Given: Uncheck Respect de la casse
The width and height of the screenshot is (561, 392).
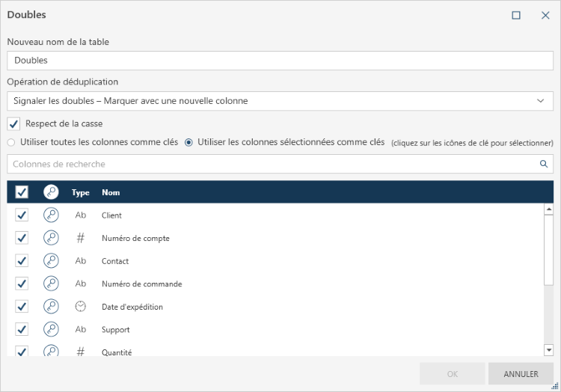Looking at the screenshot, I should 13,123.
